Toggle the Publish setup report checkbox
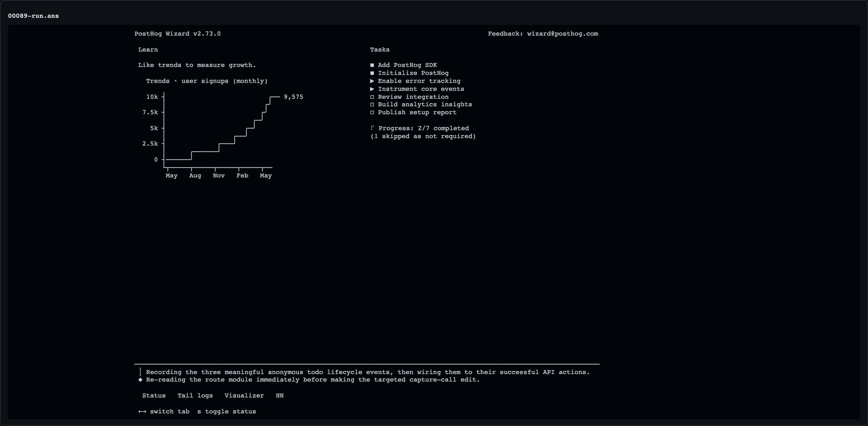868x426 pixels. click(x=372, y=112)
